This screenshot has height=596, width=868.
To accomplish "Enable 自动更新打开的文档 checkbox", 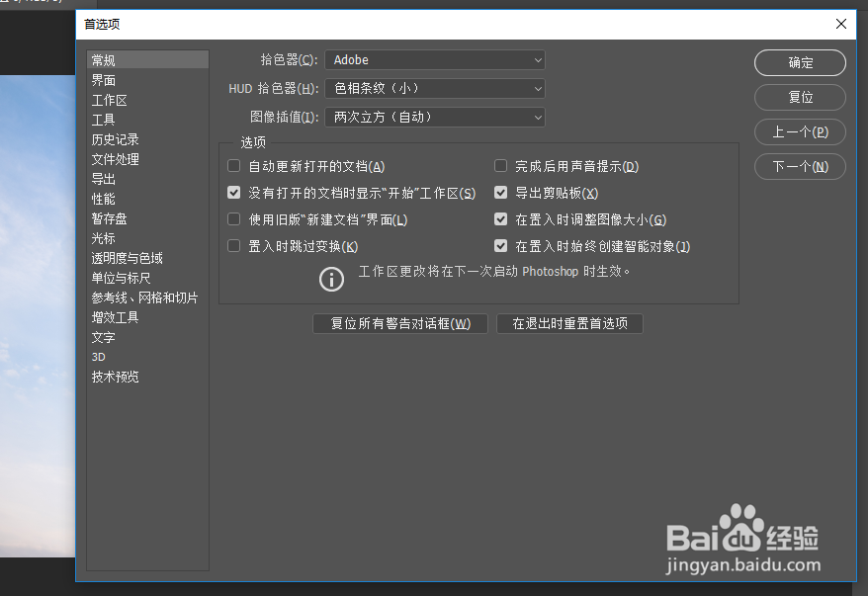I will click(234, 166).
